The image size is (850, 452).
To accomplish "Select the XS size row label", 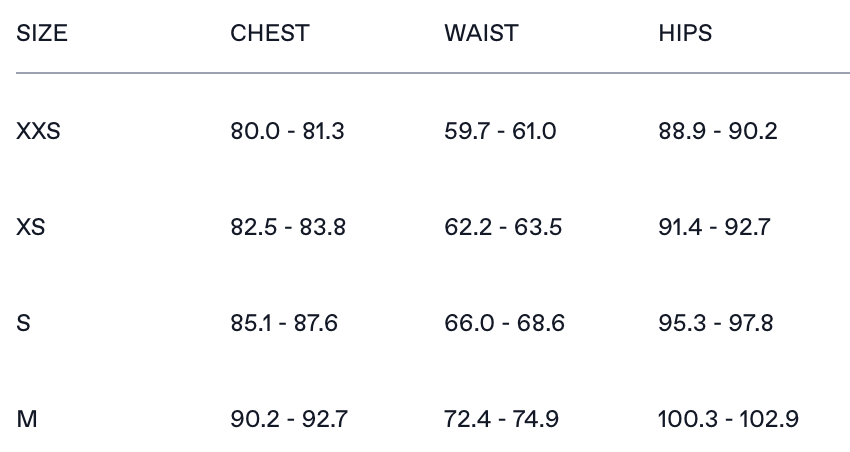I will [31, 227].
